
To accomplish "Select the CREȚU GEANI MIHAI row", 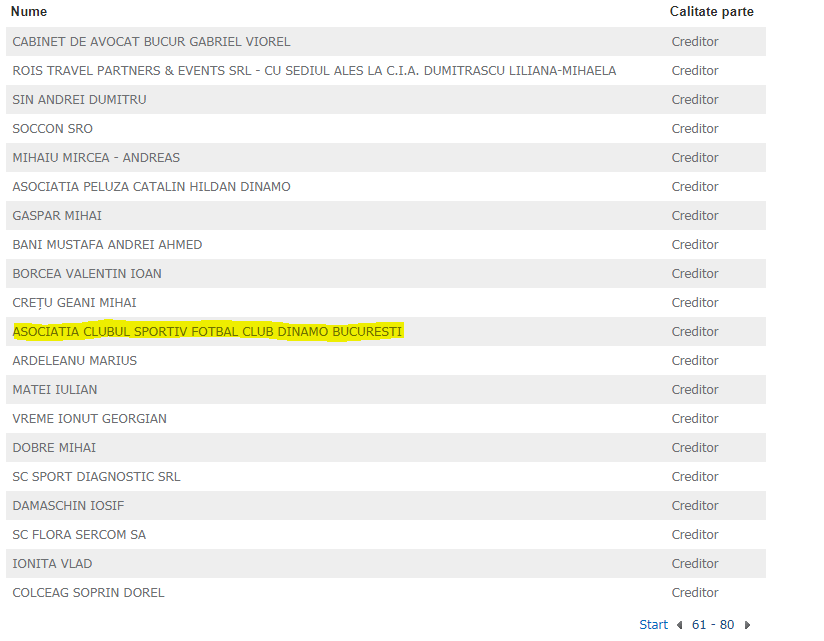I will coord(74,303).
